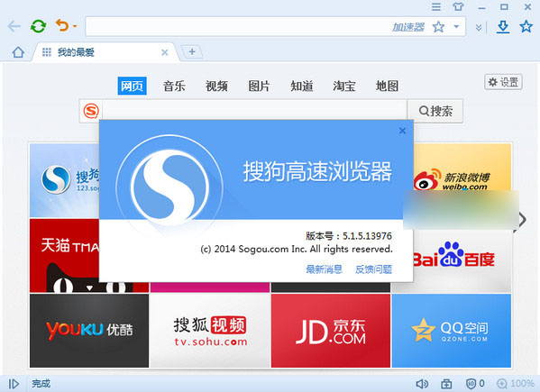Click the 100% zoom control

pos(516,384)
